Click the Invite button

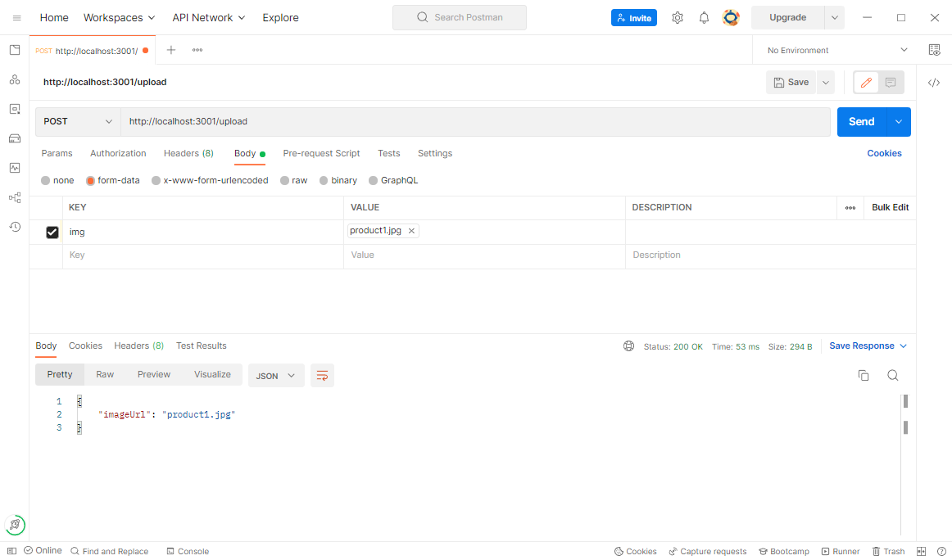coord(634,17)
